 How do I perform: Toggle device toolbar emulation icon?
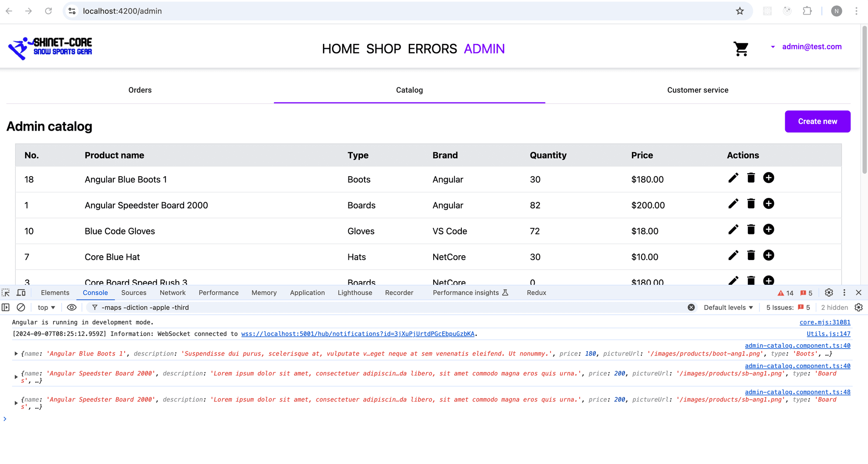(21, 293)
